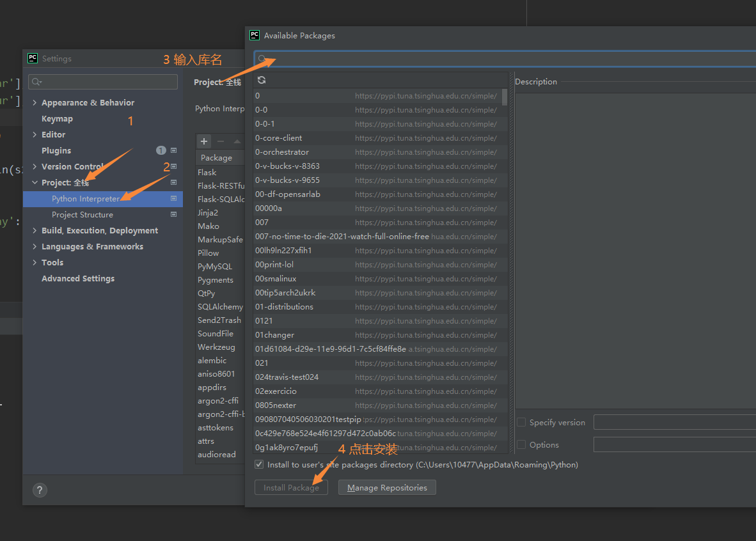Click the Available Packages search field
Image resolution: width=756 pixels, height=541 pixels.
(505, 59)
